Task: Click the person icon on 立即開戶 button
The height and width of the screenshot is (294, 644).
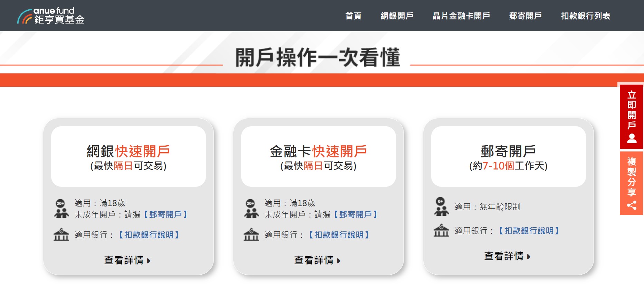Action: click(632, 139)
